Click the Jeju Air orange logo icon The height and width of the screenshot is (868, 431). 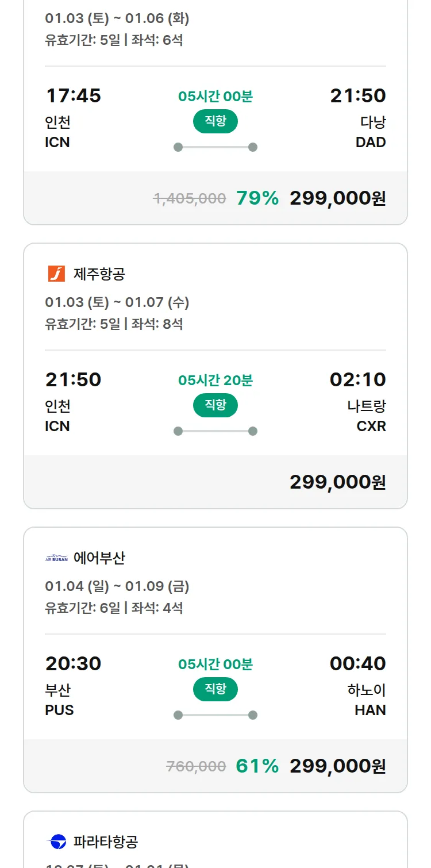(x=56, y=274)
